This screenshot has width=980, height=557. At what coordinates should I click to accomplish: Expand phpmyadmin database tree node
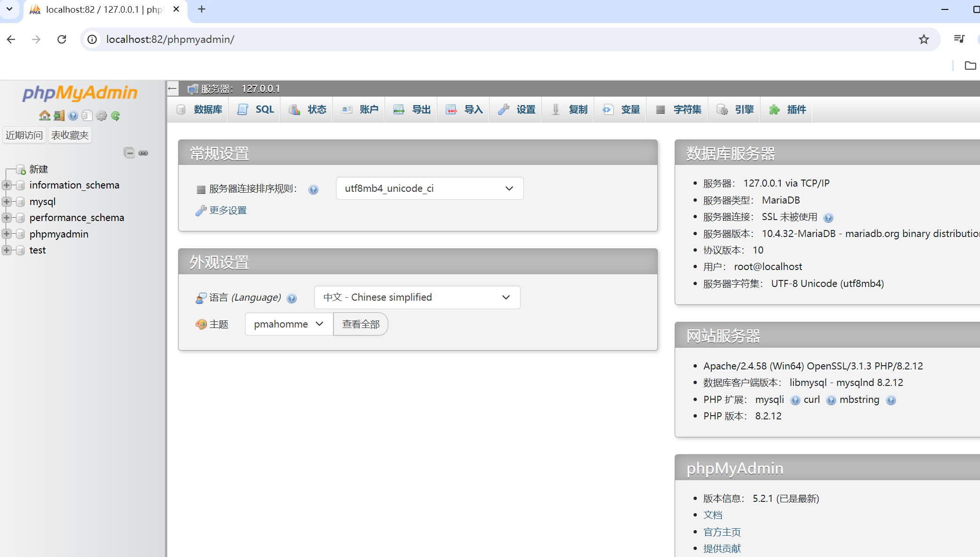[x=7, y=234]
